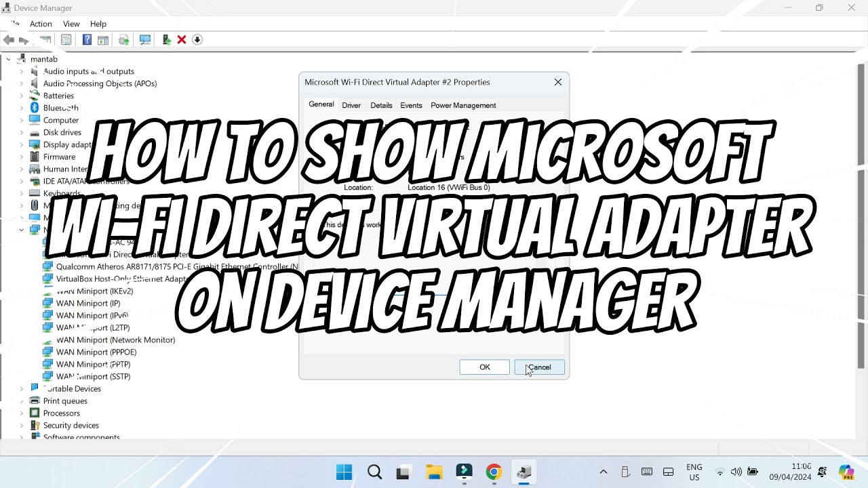Click Scan for hardware changes monitor icon
Screen dimensions: 868x488
145,40
